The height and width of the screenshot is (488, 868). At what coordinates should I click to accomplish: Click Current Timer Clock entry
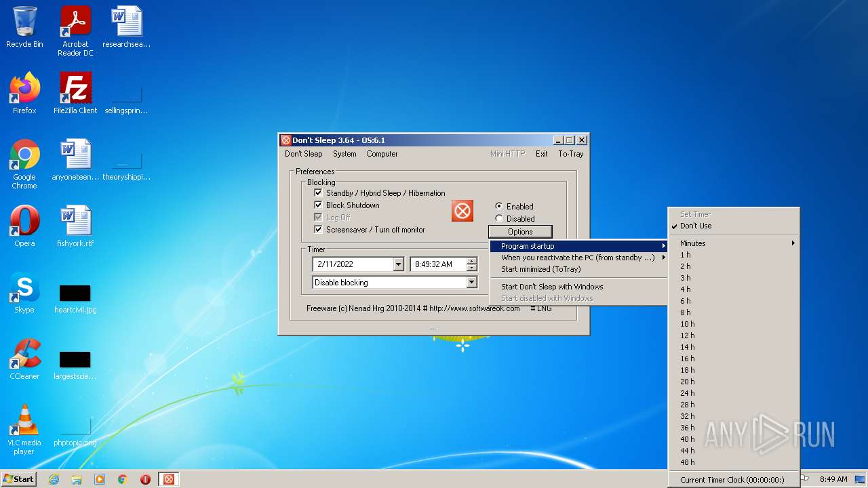[734, 480]
